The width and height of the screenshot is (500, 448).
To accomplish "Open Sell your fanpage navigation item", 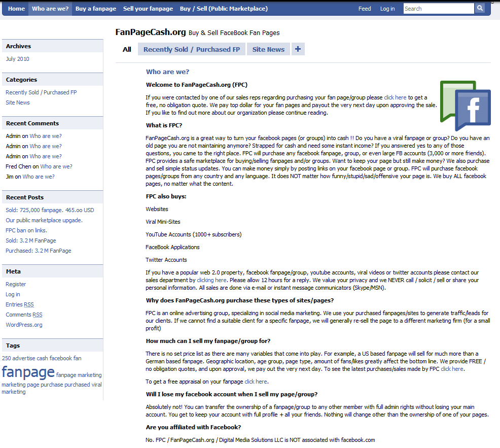I will tap(148, 9).
